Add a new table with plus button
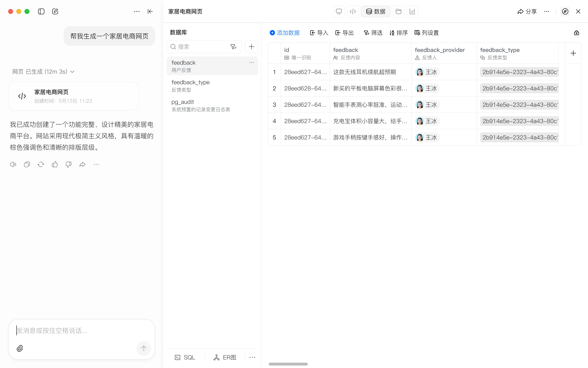Viewport: 588px width, 368px height. point(251,47)
